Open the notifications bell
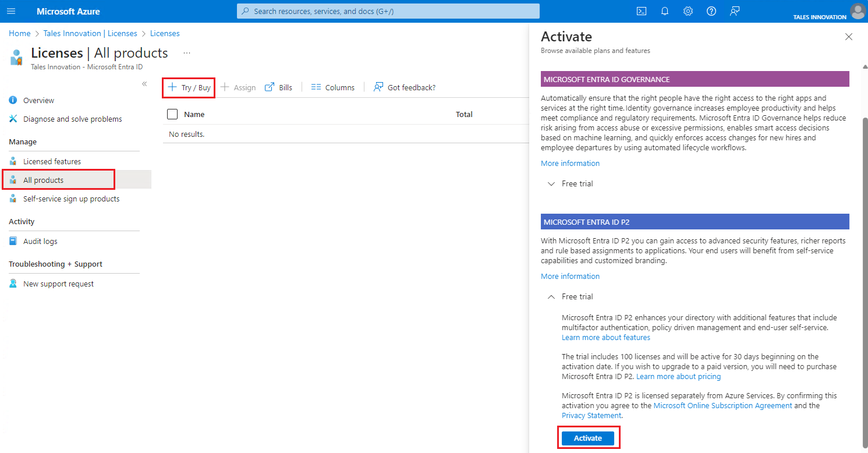This screenshot has height=453, width=868. (x=665, y=11)
